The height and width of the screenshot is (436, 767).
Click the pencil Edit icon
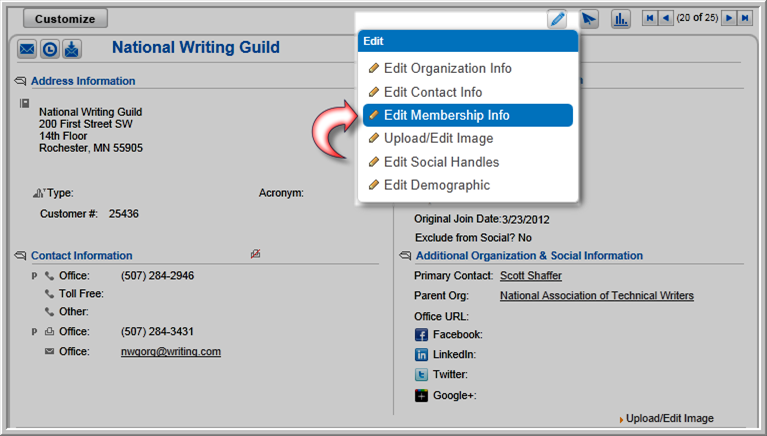pos(557,19)
